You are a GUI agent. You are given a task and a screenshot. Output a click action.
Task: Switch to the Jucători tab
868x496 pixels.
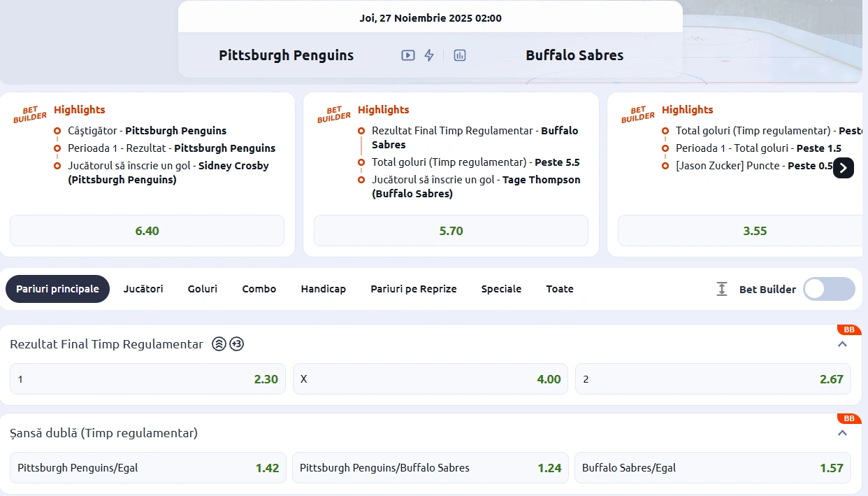click(x=143, y=289)
